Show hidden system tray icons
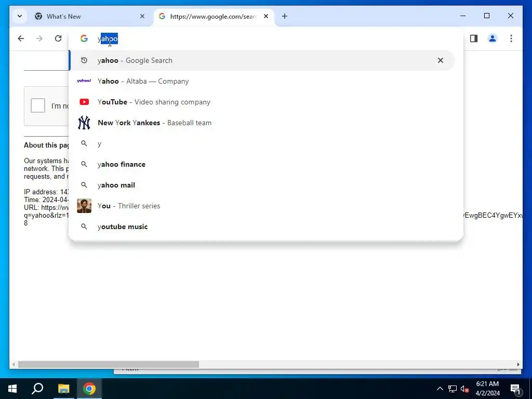The width and height of the screenshot is (532, 399). (x=440, y=389)
